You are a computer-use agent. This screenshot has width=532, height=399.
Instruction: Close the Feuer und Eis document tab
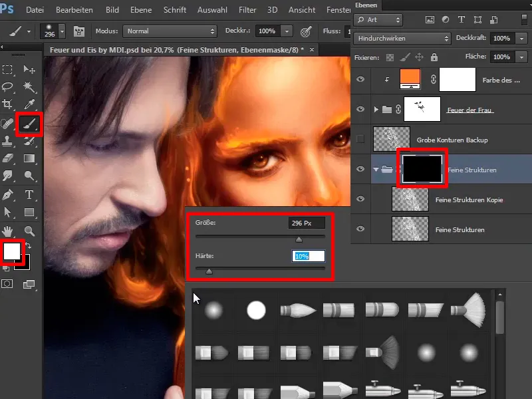pyautogui.click(x=312, y=49)
